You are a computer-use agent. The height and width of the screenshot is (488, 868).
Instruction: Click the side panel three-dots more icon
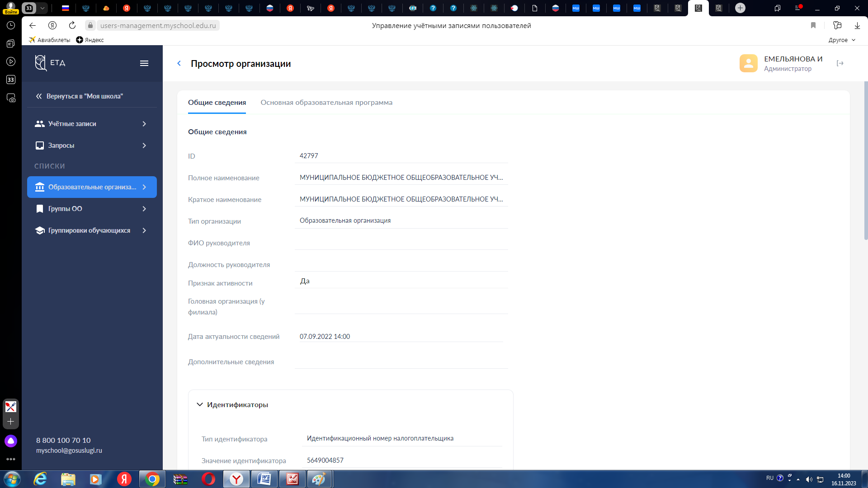(x=11, y=459)
